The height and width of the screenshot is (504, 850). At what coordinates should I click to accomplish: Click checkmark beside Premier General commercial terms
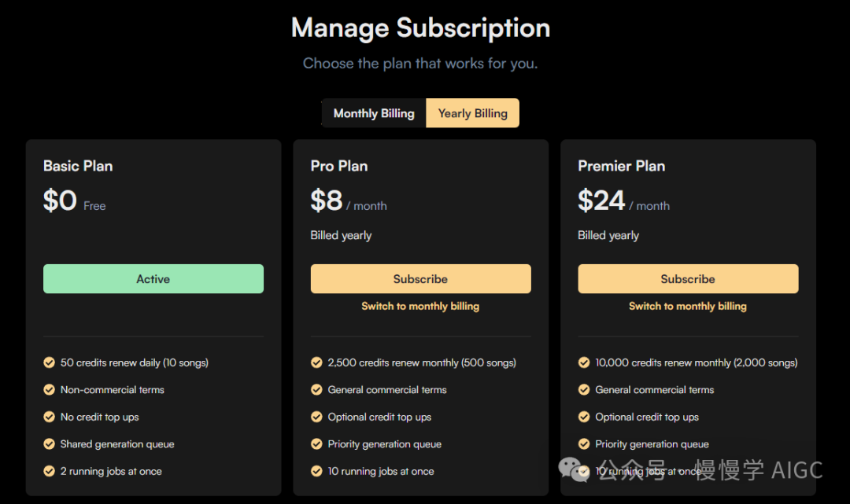pos(584,390)
